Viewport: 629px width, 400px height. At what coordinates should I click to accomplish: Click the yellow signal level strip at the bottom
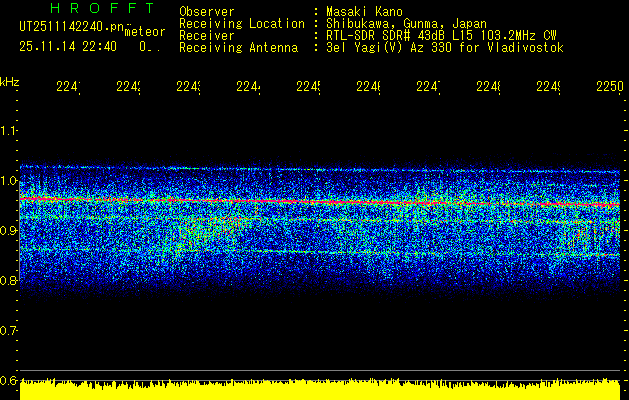(320, 389)
